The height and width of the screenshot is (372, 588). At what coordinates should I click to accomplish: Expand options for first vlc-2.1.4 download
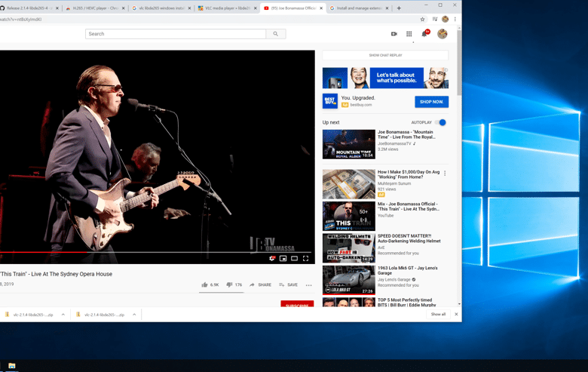tap(63, 315)
